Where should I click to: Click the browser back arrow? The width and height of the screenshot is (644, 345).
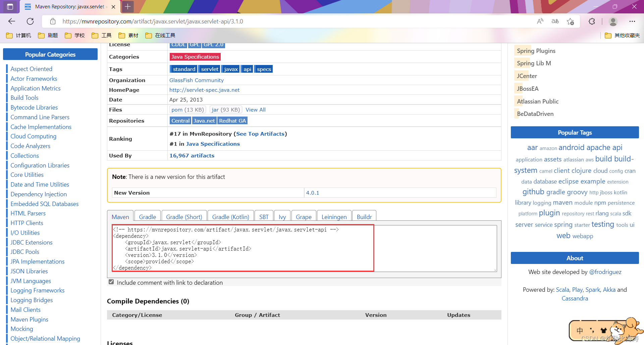click(11, 21)
